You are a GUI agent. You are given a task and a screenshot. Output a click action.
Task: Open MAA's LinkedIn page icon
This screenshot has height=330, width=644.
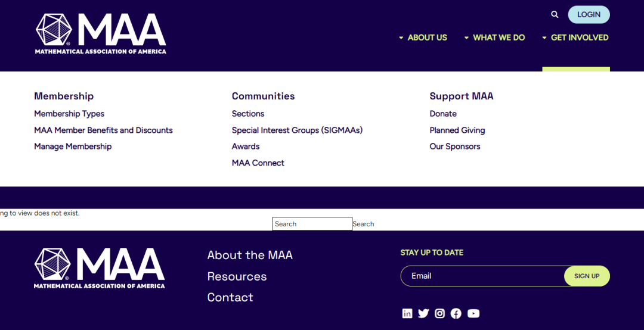coord(407,313)
